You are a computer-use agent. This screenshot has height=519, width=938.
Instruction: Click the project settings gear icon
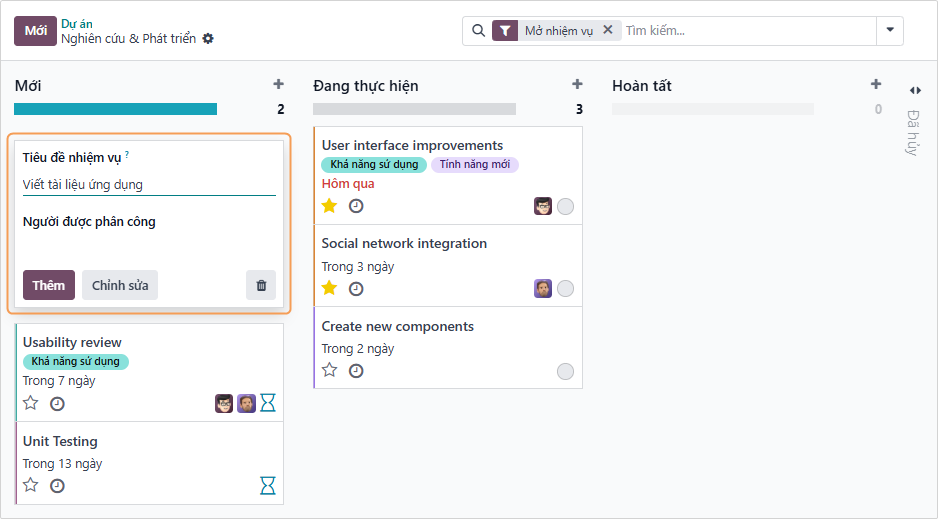[x=208, y=39]
